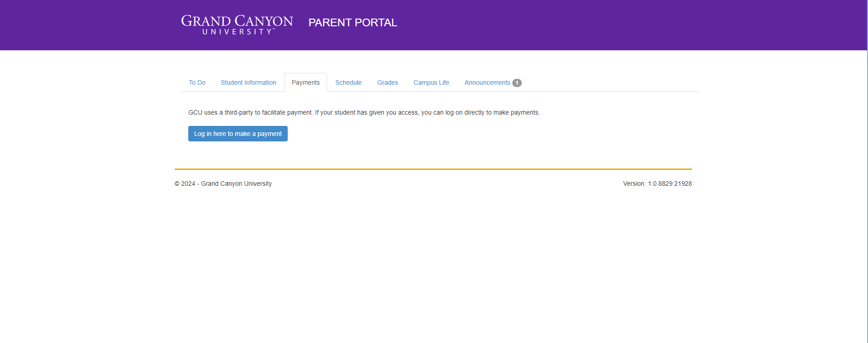The height and width of the screenshot is (343, 868).
Task: Open the To Do tab
Action: click(197, 82)
